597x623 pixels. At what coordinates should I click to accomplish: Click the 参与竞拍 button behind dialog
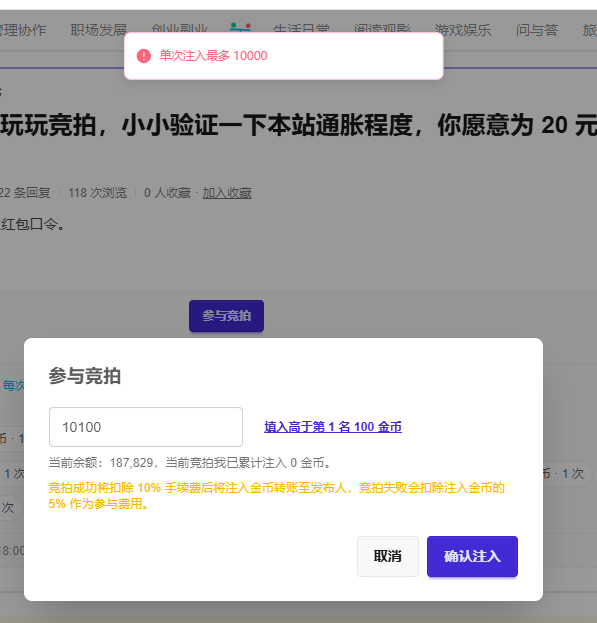[x=226, y=316]
